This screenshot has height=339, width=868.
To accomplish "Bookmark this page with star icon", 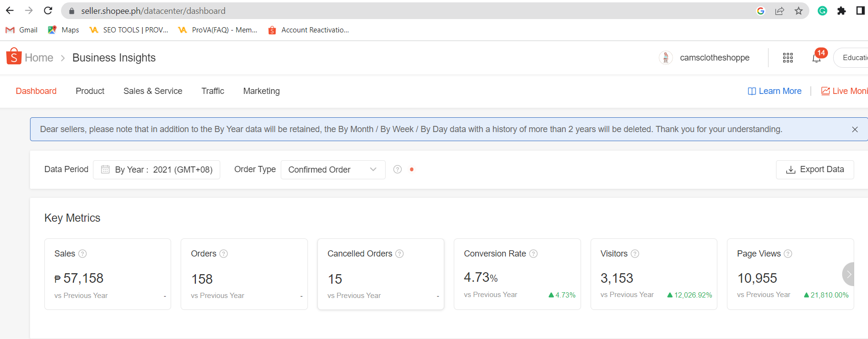I will coord(798,10).
